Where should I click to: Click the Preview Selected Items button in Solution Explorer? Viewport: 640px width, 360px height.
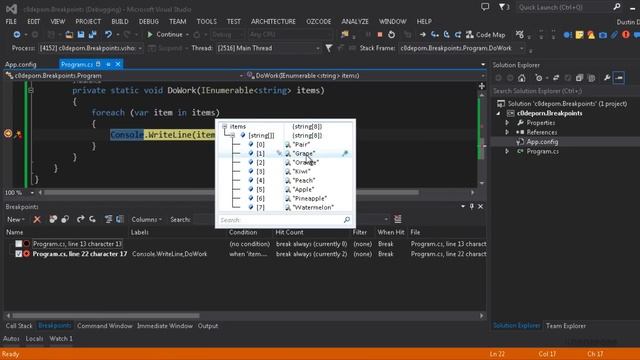point(619,78)
